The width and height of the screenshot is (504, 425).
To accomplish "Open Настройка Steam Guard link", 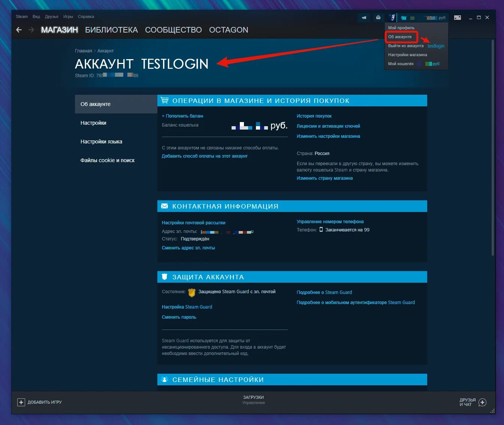I will point(187,307).
